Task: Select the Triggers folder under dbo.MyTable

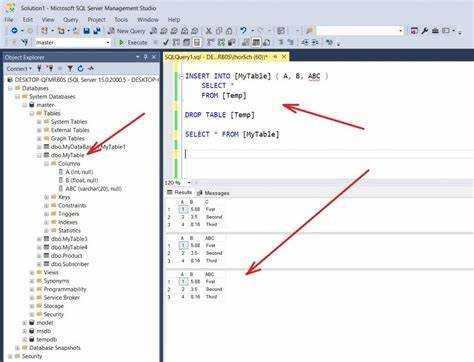Action: point(69,214)
